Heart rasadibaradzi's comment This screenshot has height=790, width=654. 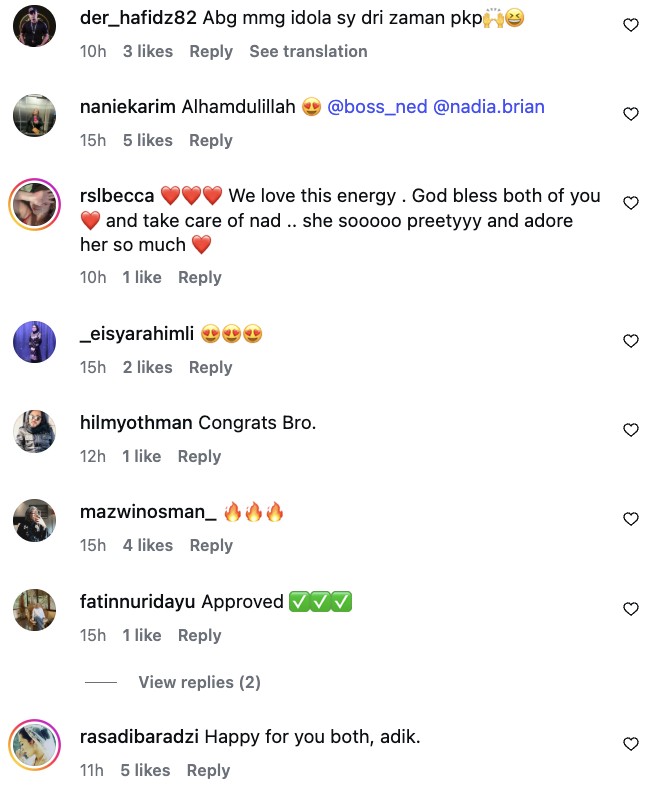pos(631,744)
